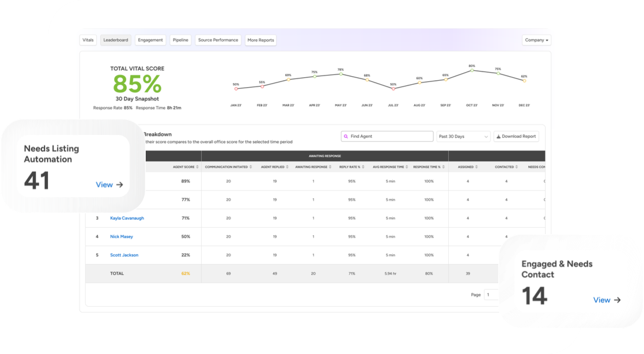Select the Engagement tab

(x=151, y=40)
